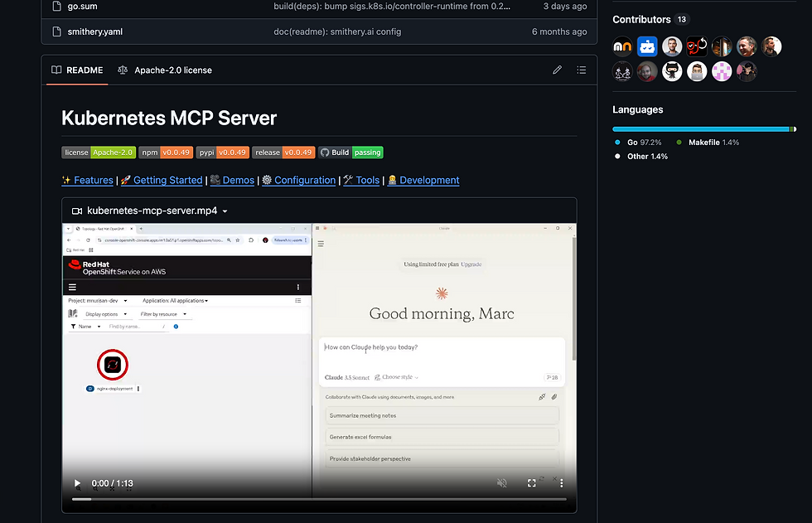Click the Makefile 1.4% language entry
Screen dimensions: 812x523
pyautogui.click(x=708, y=143)
